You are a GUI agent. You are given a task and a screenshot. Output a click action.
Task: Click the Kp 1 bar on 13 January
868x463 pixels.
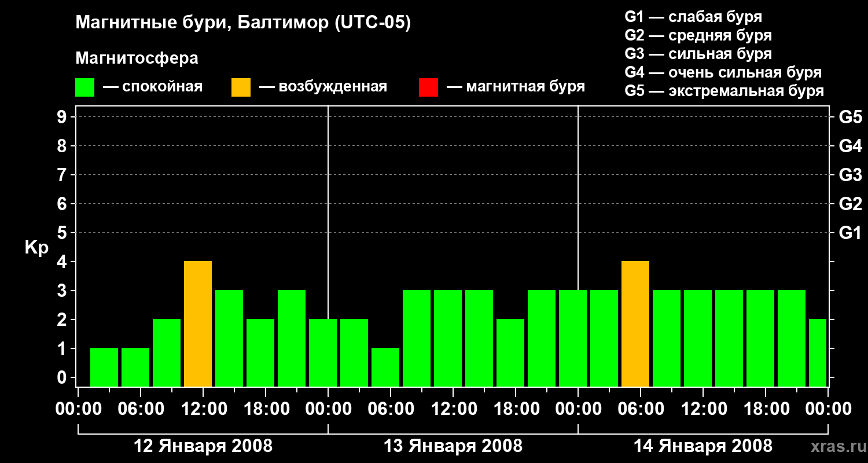[x=385, y=368]
